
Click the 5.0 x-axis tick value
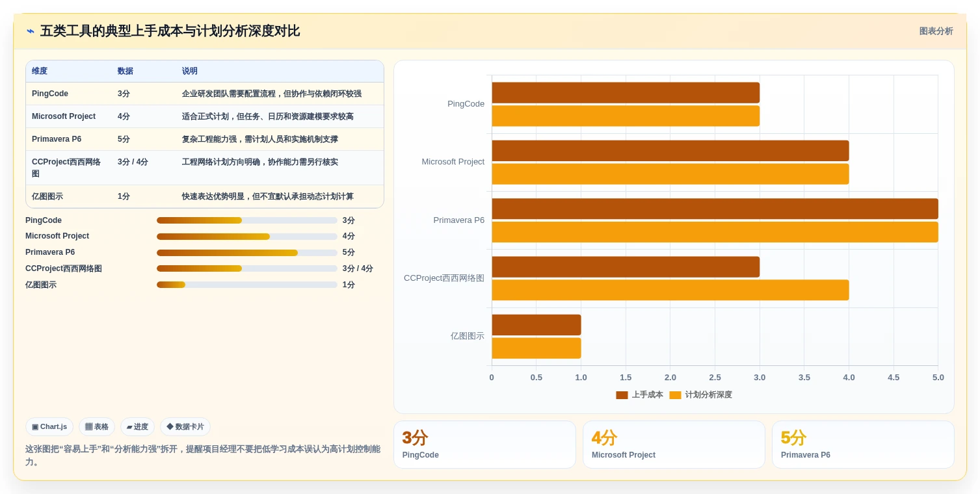(938, 378)
